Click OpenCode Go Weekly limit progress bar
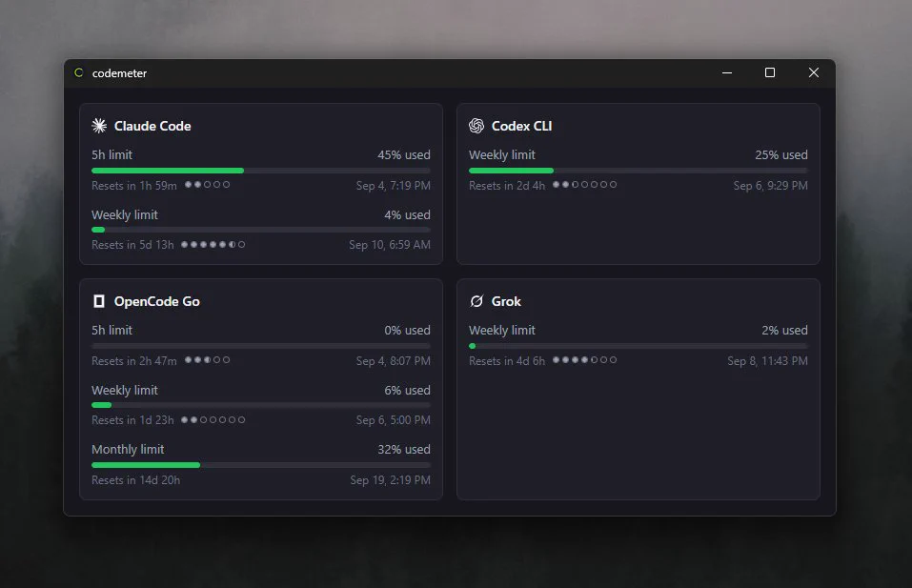 point(260,405)
